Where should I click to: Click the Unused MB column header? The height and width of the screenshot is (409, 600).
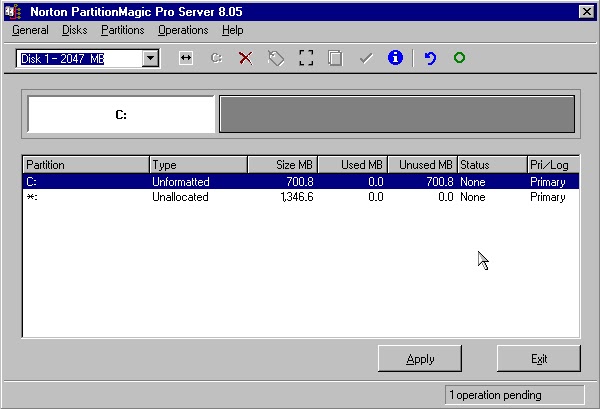tap(423, 165)
